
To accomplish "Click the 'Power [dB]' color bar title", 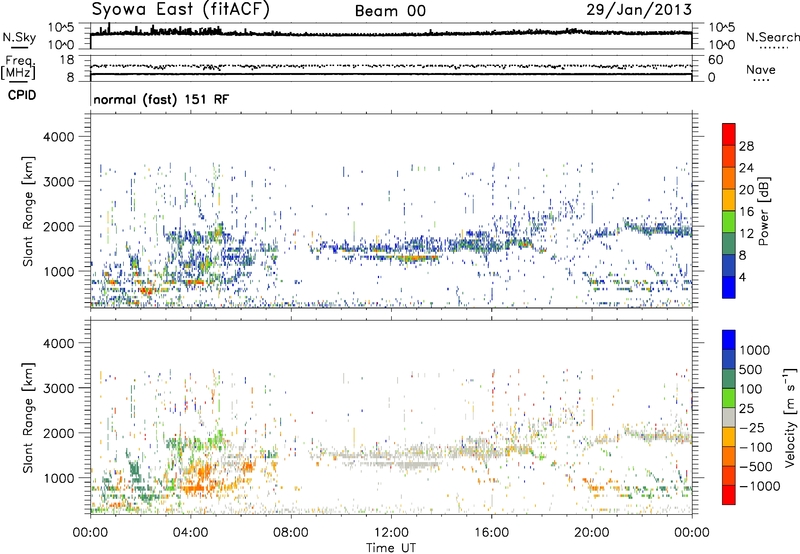I will [x=763, y=211].
